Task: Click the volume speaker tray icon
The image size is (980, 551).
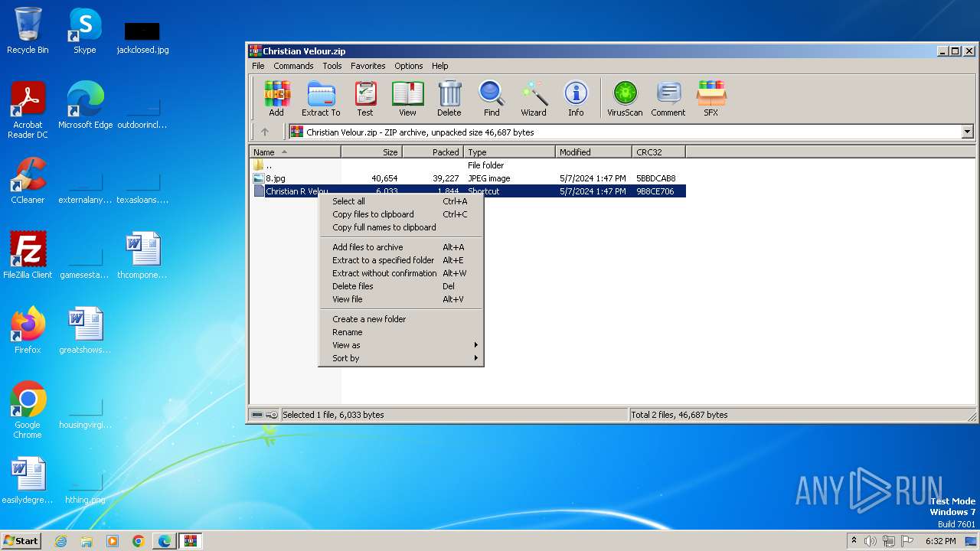Action: pyautogui.click(x=871, y=541)
